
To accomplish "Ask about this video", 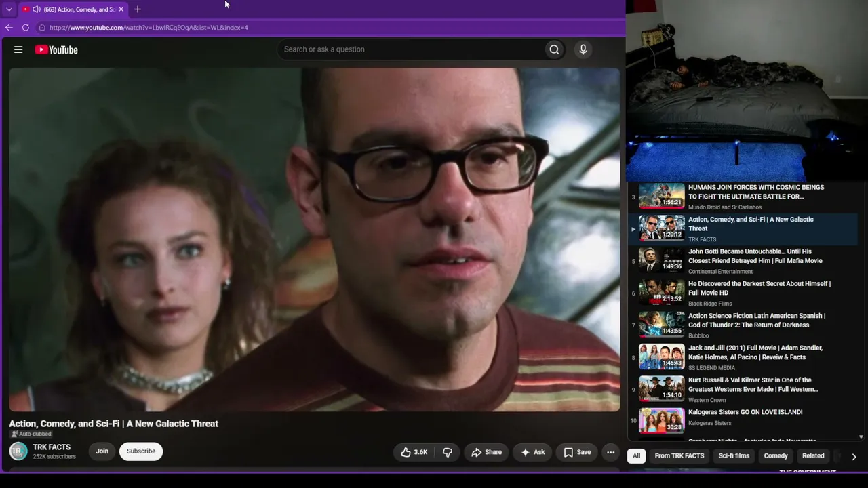I will pos(532,452).
